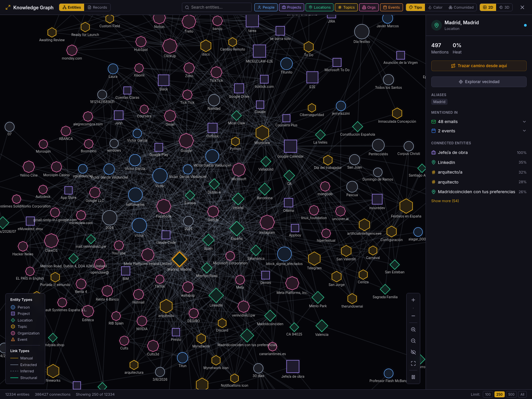Image resolution: width=532 pixels, height=399 pixels.
Task: Toggle the Events filter
Action: pos(391,7)
